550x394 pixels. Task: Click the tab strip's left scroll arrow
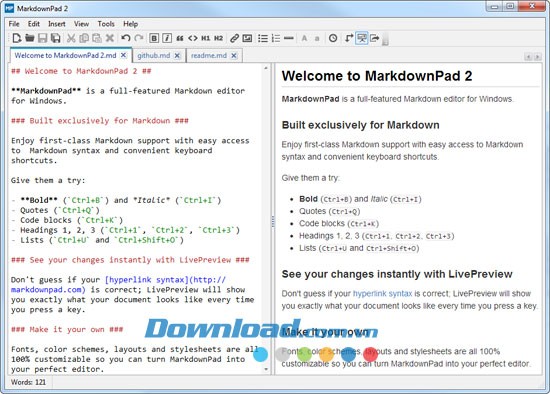[528, 56]
